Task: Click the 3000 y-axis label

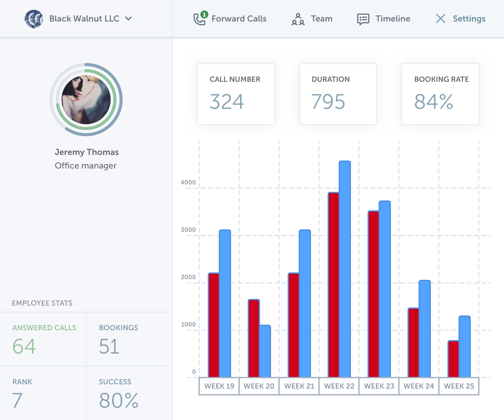Action: (x=188, y=230)
